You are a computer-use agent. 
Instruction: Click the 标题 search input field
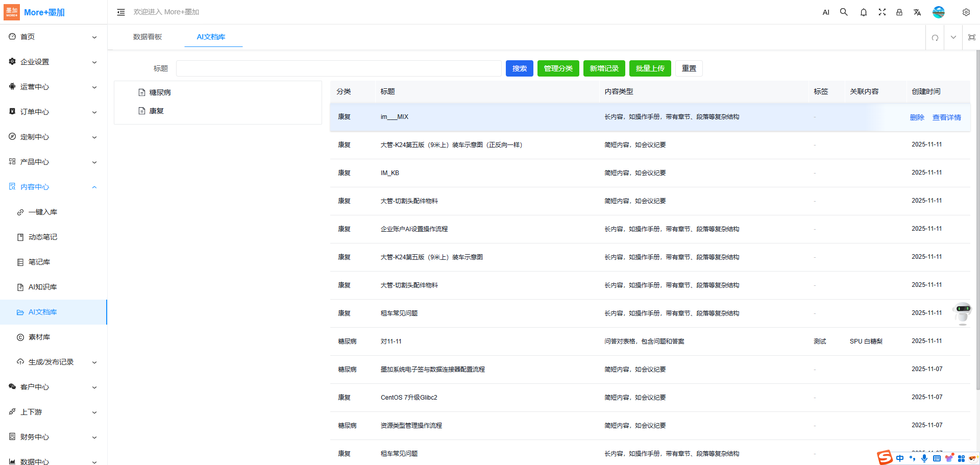point(338,68)
